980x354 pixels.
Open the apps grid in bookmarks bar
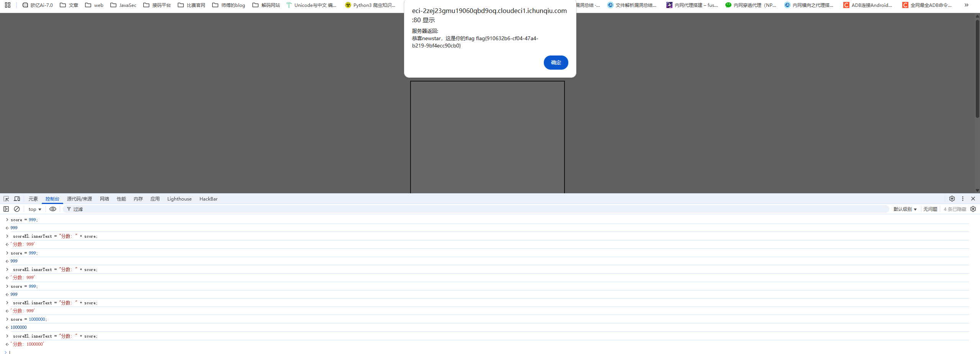[7, 5]
